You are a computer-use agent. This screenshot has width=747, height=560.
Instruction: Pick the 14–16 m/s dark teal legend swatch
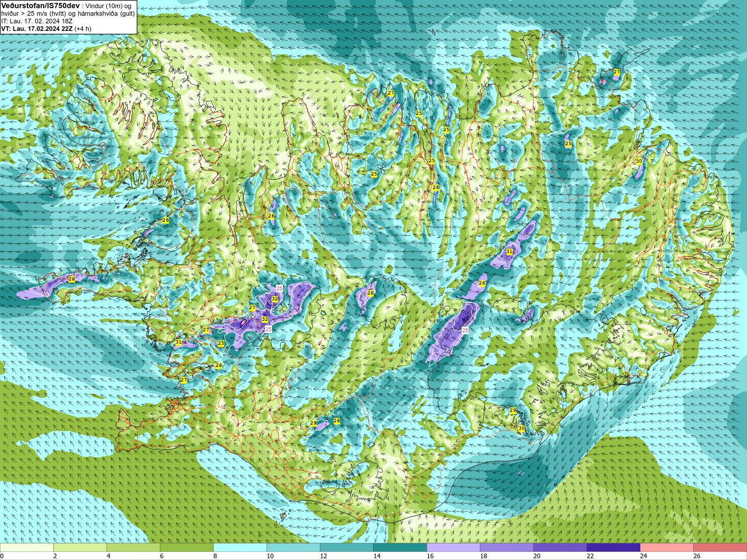pyautogui.click(x=400, y=548)
